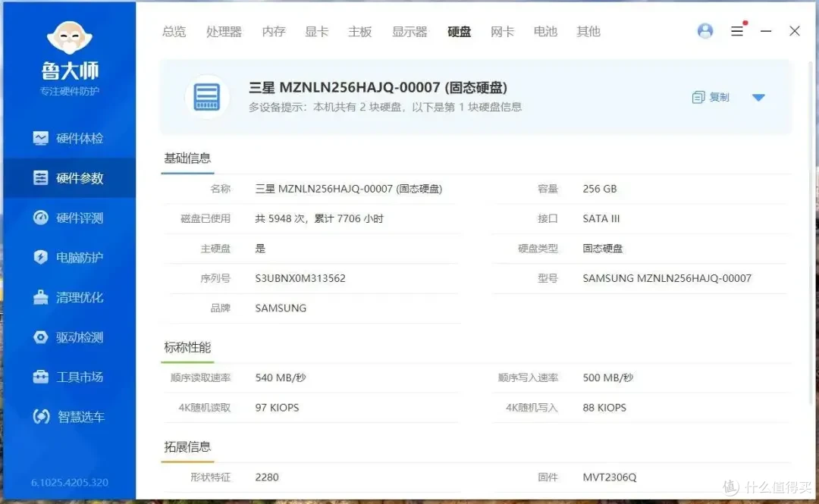Click the interface value SATA III
The height and width of the screenshot is (504, 819).
click(601, 218)
